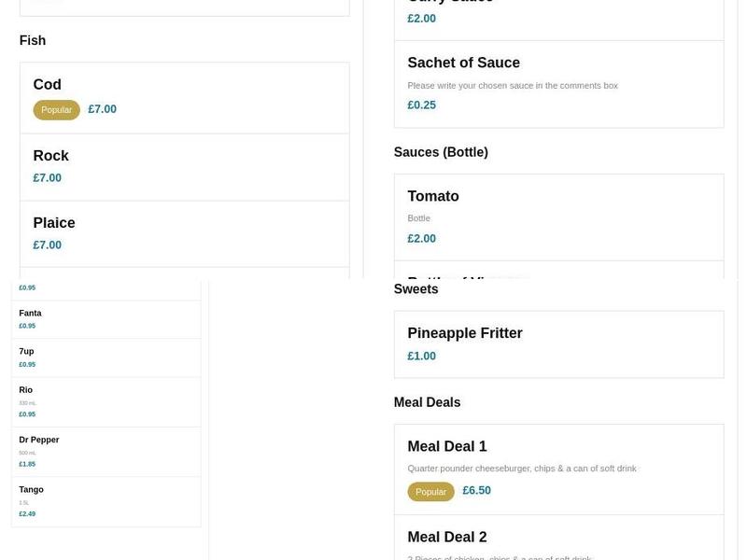Click the Fish section heading
This screenshot has height=560, width=747.
click(x=33, y=41)
